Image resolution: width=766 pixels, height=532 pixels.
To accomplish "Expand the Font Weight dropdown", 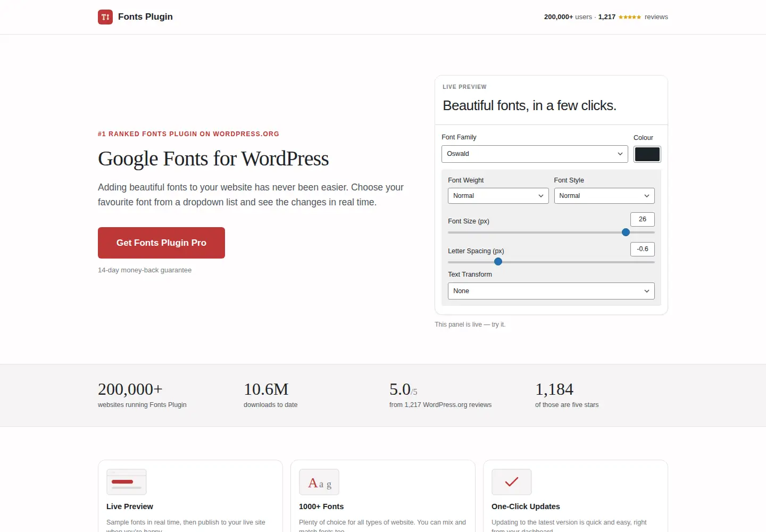I will pyautogui.click(x=498, y=196).
